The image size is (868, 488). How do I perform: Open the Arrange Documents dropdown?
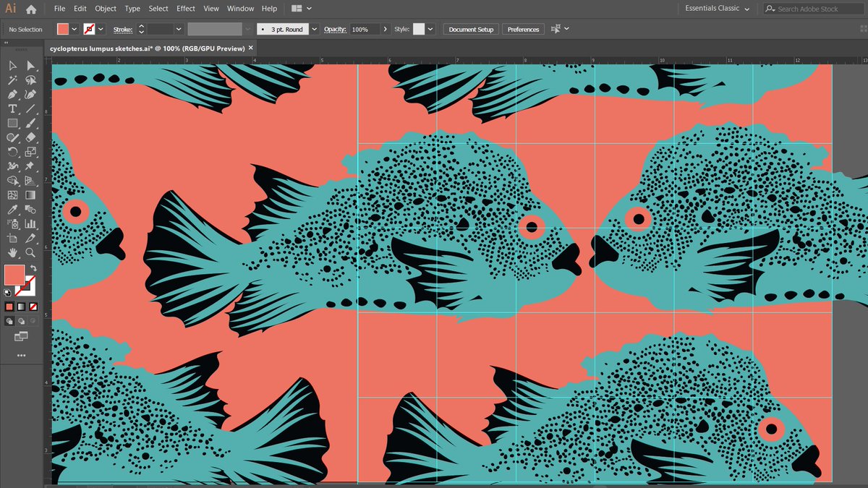pos(302,9)
